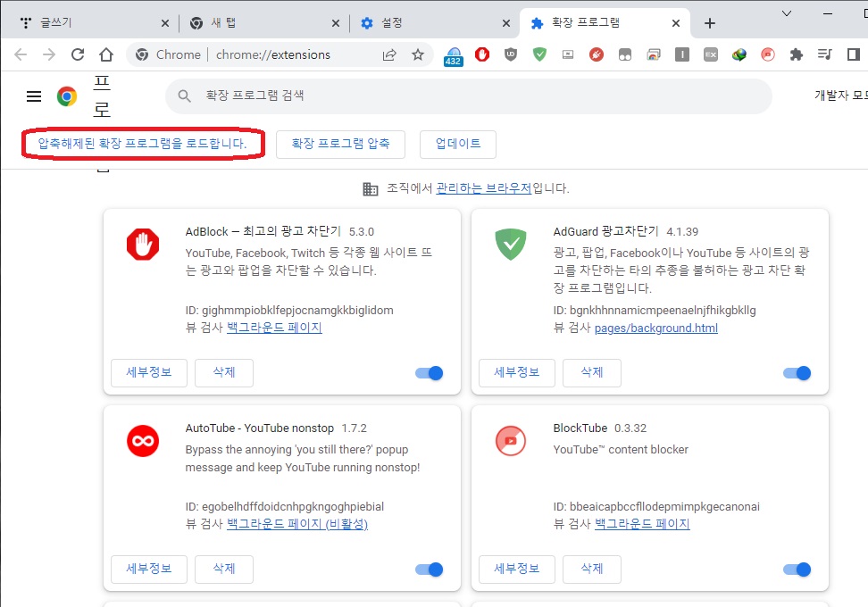Open a new tab with plus button

click(x=710, y=23)
